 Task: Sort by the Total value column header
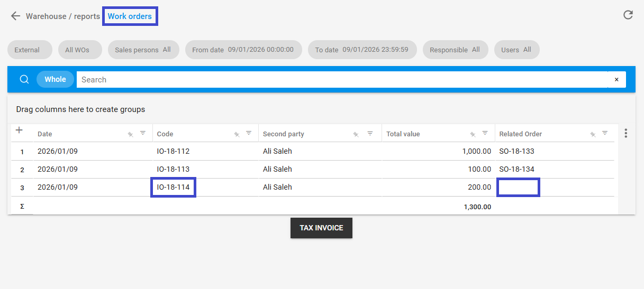pos(403,134)
